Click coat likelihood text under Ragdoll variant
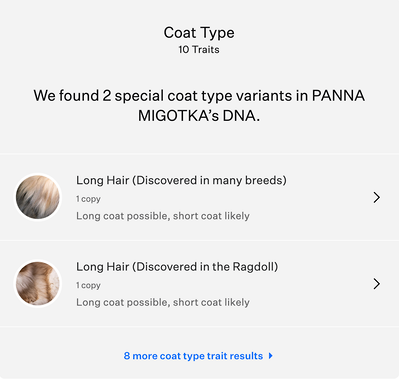 coord(163,302)
